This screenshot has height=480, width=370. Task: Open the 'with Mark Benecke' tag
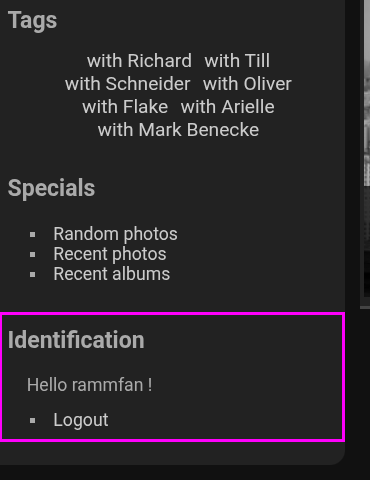(178, 130)
